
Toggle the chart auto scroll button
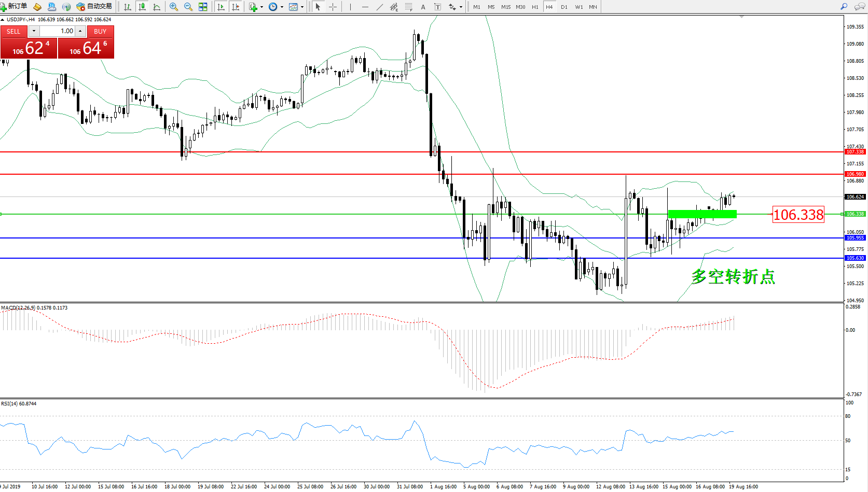(221, 7)
